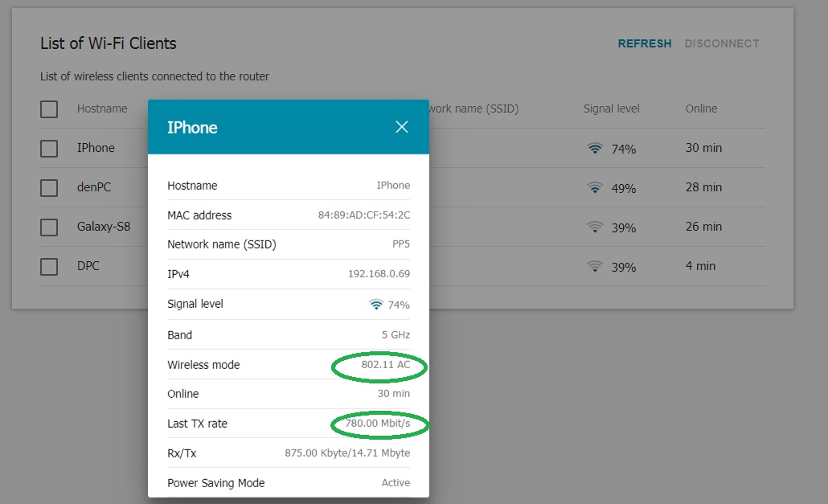Check the denPC client checkbox
This screenshot has height=504, width=828.
49,187
